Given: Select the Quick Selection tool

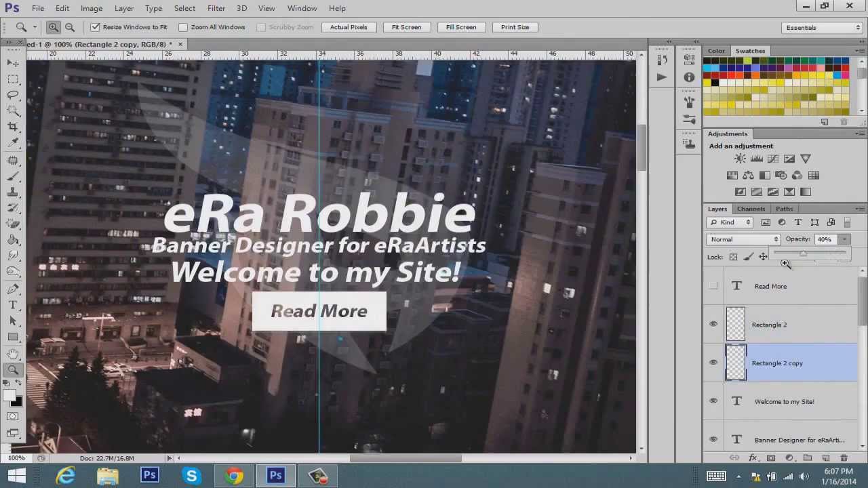Looking at the screenshot, I should tap(13, 110).
